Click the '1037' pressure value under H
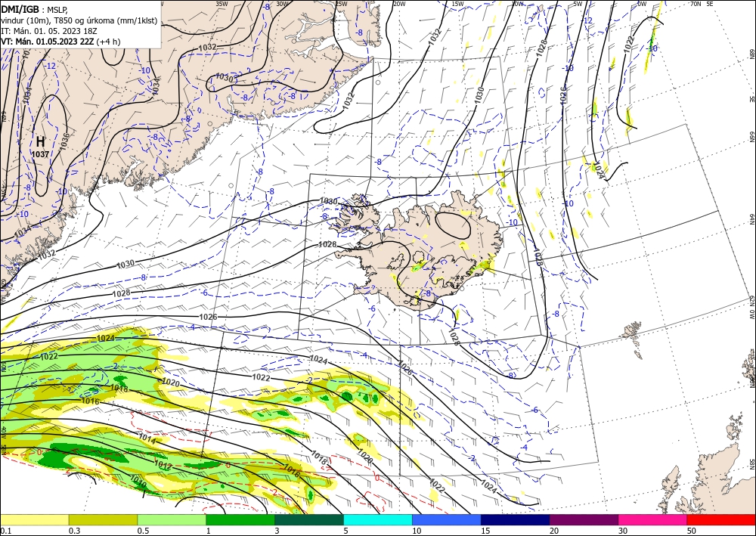The width and height of the screenshot is (756, 536). (x=41, y=154)
